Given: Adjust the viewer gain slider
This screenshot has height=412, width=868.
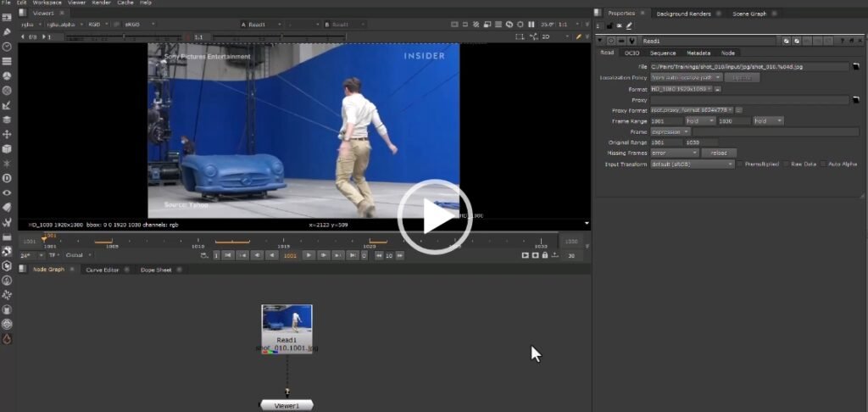Looking at the screenshot, I should [122, 37].
